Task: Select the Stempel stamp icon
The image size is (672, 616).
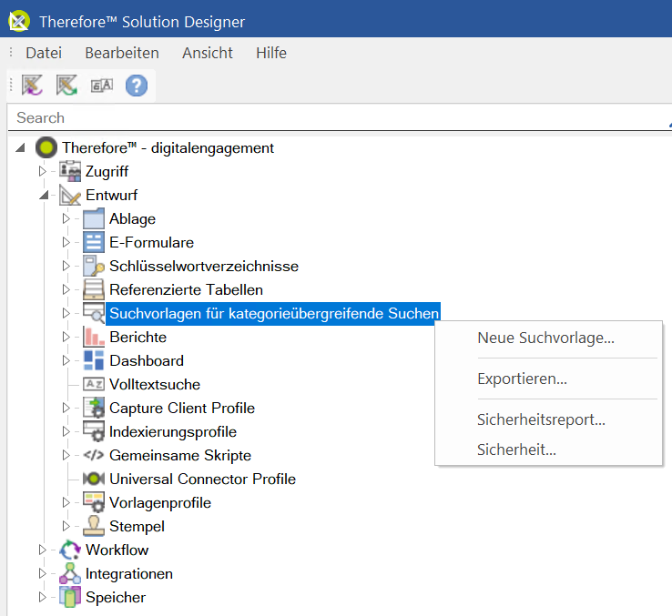Action: pos(94,526)
